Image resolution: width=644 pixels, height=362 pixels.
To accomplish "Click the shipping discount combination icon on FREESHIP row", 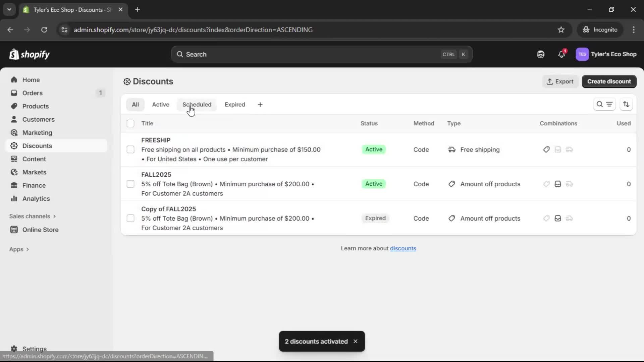I will click(569, 150).
